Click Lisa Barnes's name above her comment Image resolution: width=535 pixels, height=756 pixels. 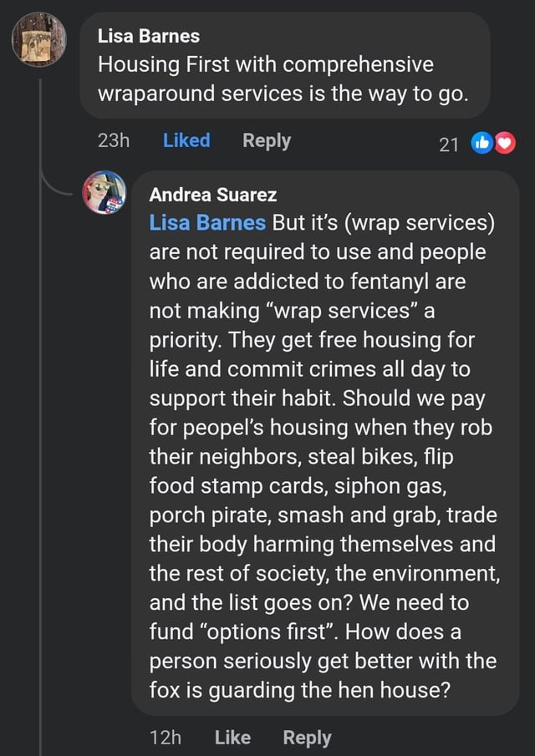(149, 36)
